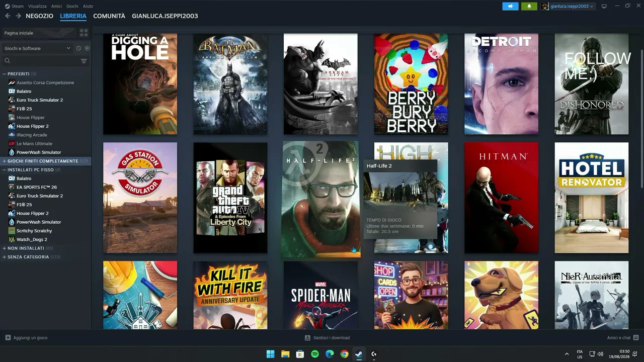Switch to the NEGOZIO tab

click(x=39, y=16)
